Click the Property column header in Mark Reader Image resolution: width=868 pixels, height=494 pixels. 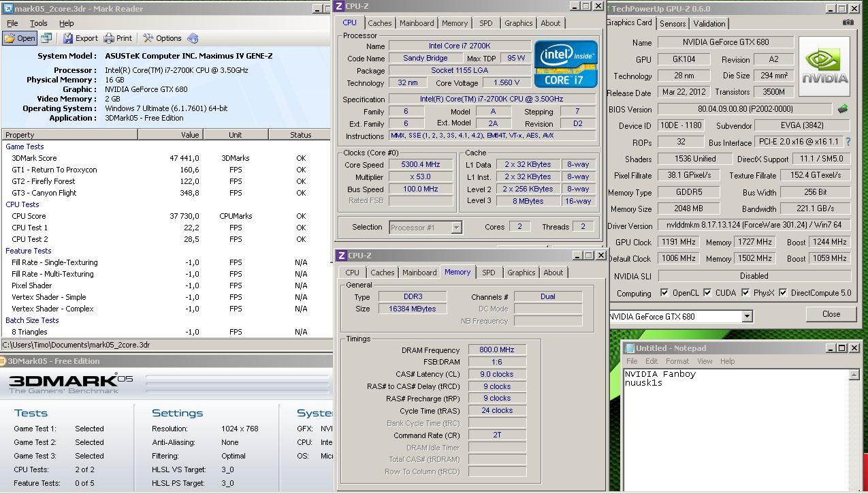(69, 135)
